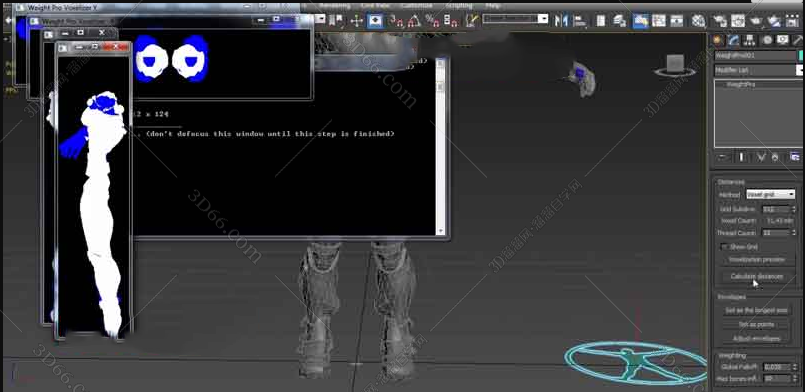Screen dimensions: 805x392
Task: Open the Help menu
Action: click(492, 6)
